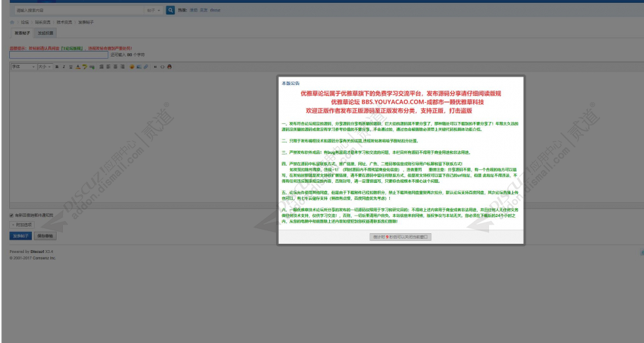Viewport: 644px width, 343px height.
Task: Toggle underline formatting in editor toolbar
Action: pyautogui.click(x=71, y=67)
